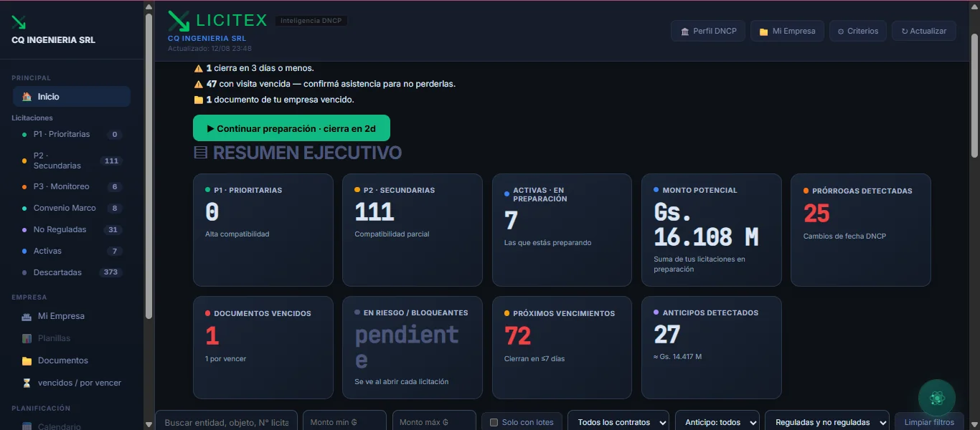Image resolution: width=980 pixels, height=430 pixels.
Task: Click the Mi Empresa sidebar building icon
Action: point(27,316)
